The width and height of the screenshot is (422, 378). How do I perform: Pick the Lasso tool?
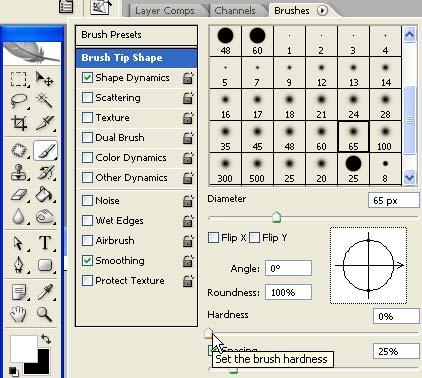point(19,100)
